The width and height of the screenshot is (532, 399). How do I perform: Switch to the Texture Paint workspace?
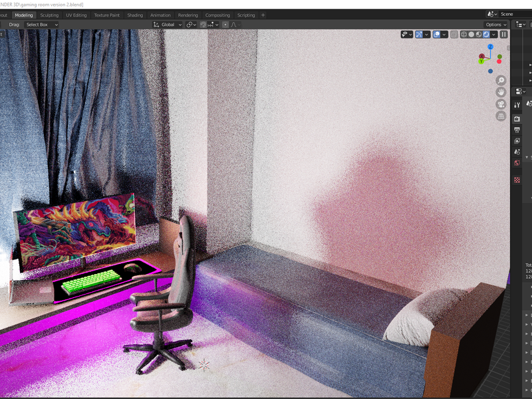coord(106,15)
